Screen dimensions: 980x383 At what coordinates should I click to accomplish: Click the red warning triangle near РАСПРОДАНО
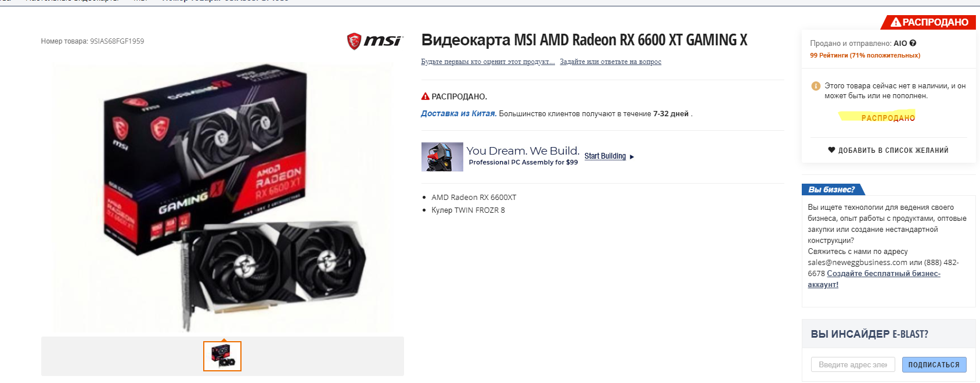[x=425, y=96]
